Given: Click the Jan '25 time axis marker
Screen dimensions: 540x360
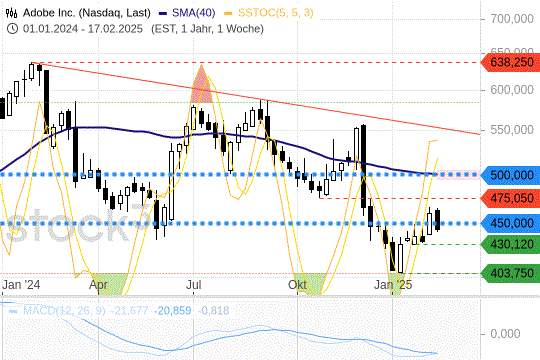Looking at the screenshot, I should point(393,285).
